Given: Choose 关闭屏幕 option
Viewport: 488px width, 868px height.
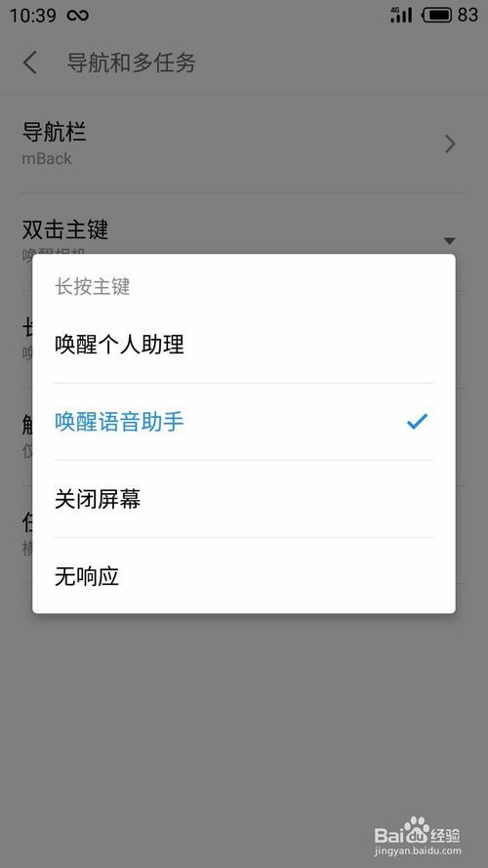Looking at the screenshot, I should coord(244,499).
